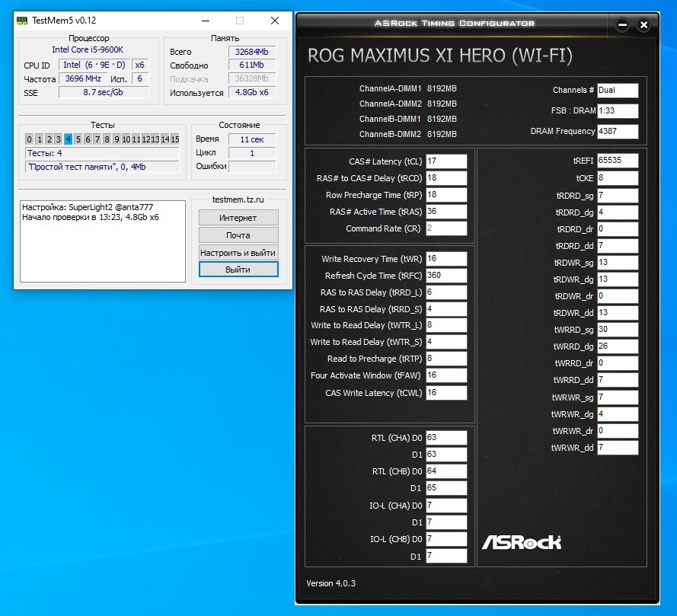Minimize the TestMem5 window
The width and height of the screenshot is (677, 616).
tap(206, 21)
